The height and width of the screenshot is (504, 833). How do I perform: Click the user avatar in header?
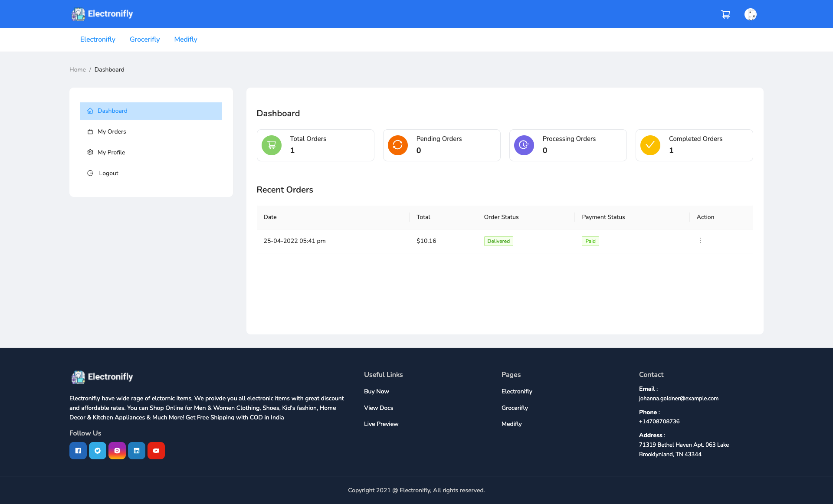point(750,14)
